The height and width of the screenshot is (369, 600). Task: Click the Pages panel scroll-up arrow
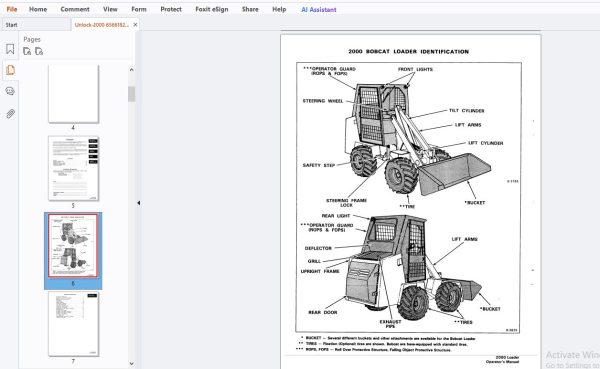click(131, 70)
